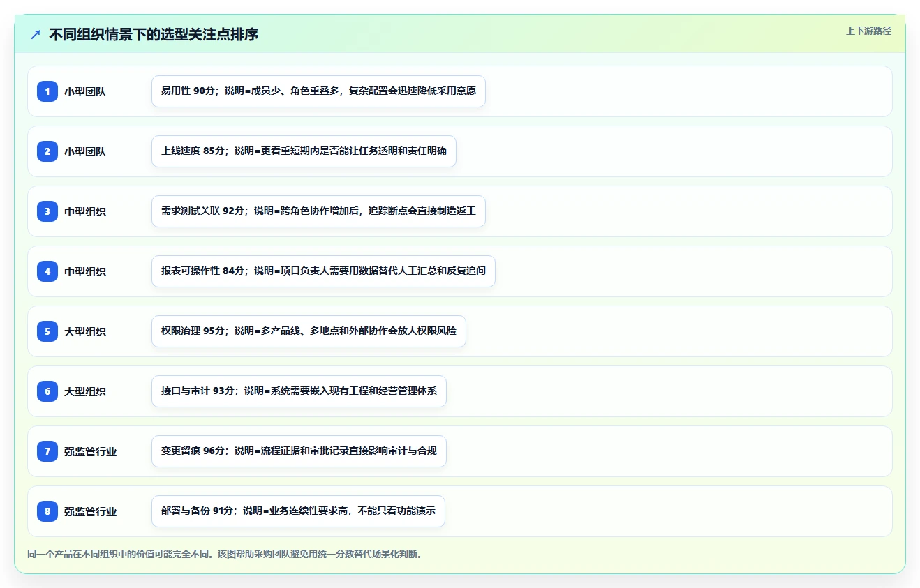
Task: Click the number 6 badge
Action: click(x=47, y=391)
